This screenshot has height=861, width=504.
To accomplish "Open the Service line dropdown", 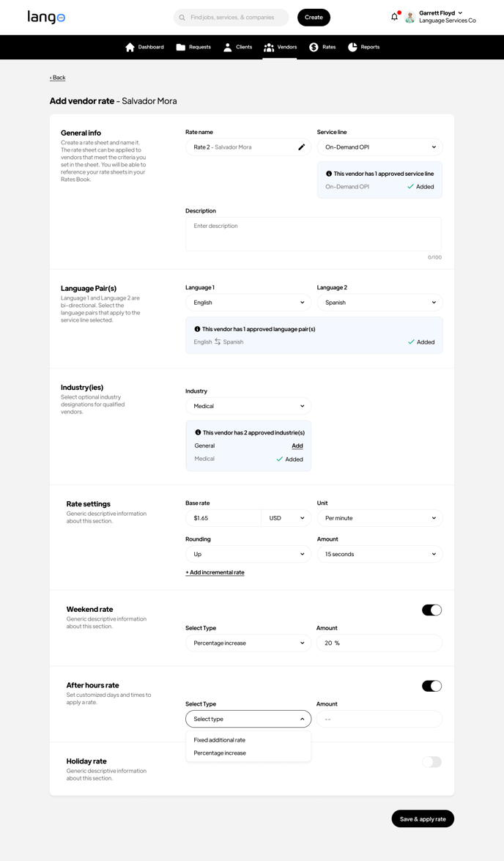I will pos(379,147).
